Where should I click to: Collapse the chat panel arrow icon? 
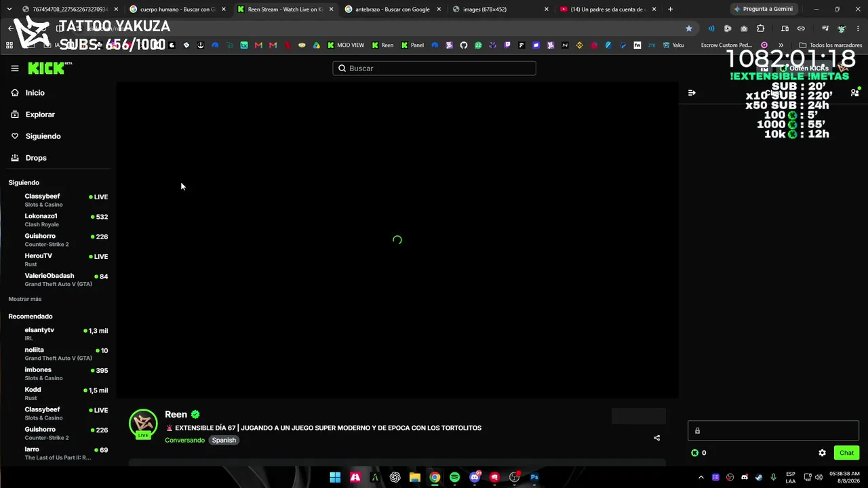pos(692,93)
